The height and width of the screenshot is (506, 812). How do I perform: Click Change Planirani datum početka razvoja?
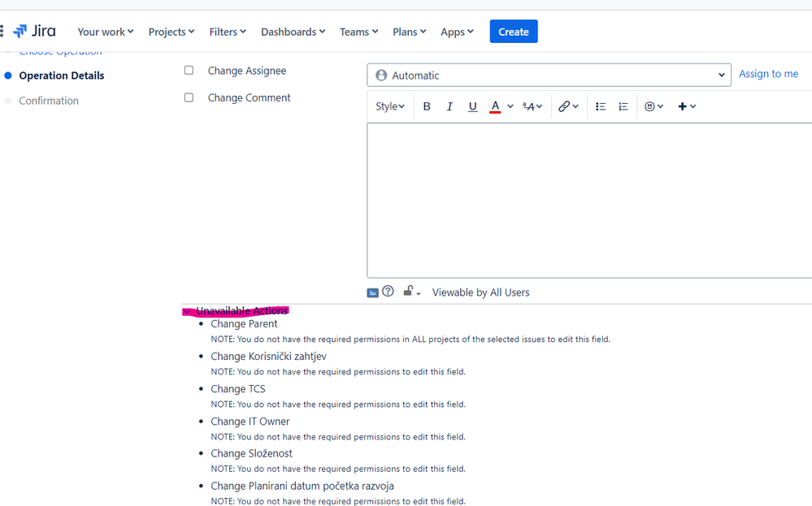(302, 487)
